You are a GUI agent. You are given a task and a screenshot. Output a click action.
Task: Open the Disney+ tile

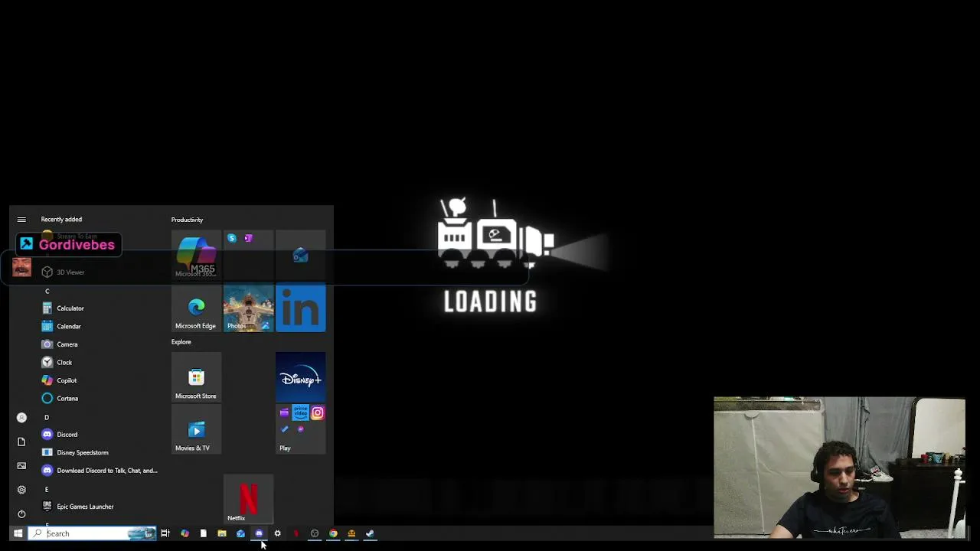pyautogui.click(x=300, y=377)
